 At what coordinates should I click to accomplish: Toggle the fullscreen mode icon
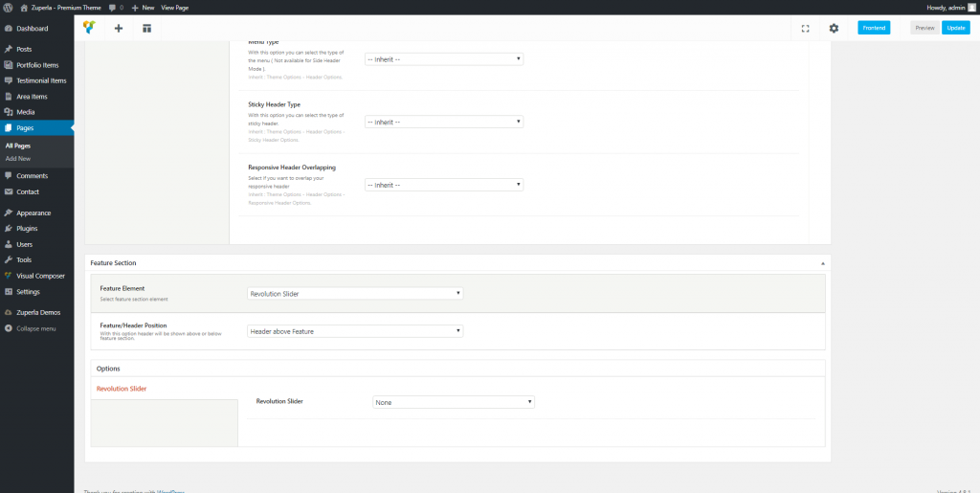click(x=805, y=28)
